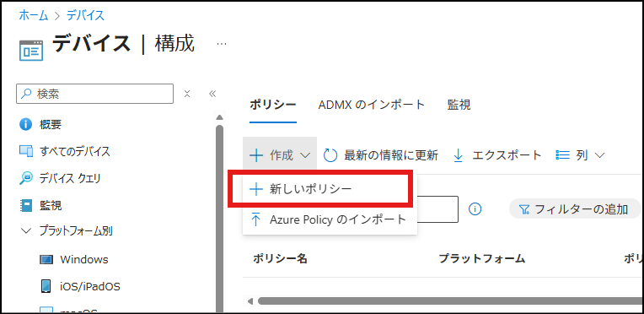The width and height of the screenshot is (644, 314).
Task: Collapse the プラットフォーム別 section chevron
Action: coord(26,231)
